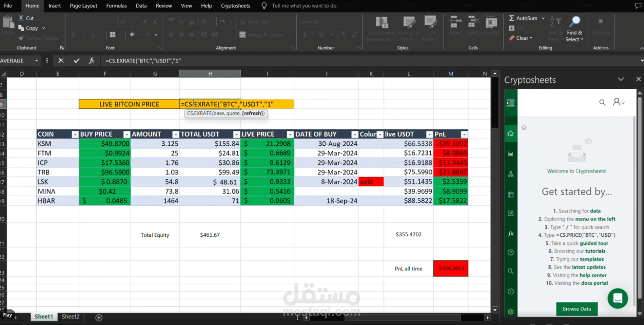Expand the Cryptosheets pane options chevron
Image resolution: width=644 pixels, height=325 pixels.
621,79
